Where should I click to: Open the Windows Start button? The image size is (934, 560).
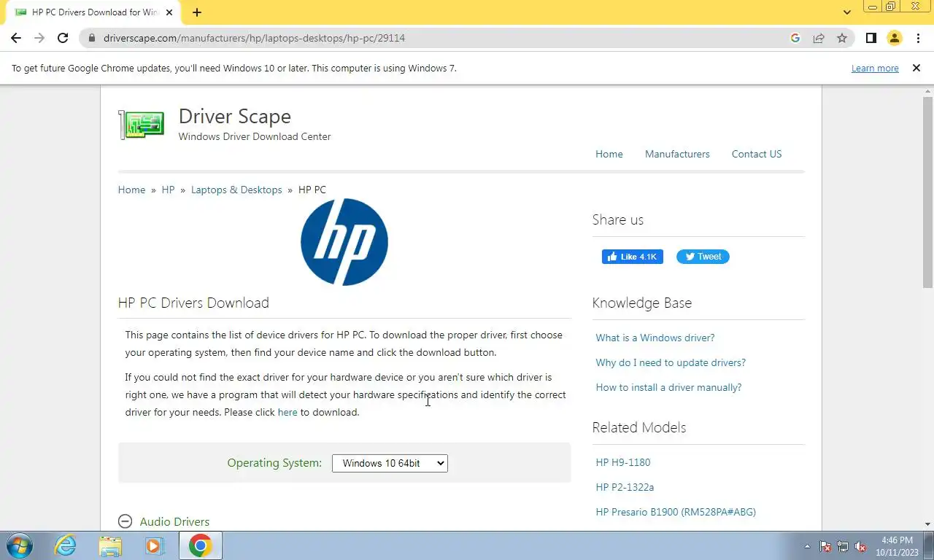20,545
